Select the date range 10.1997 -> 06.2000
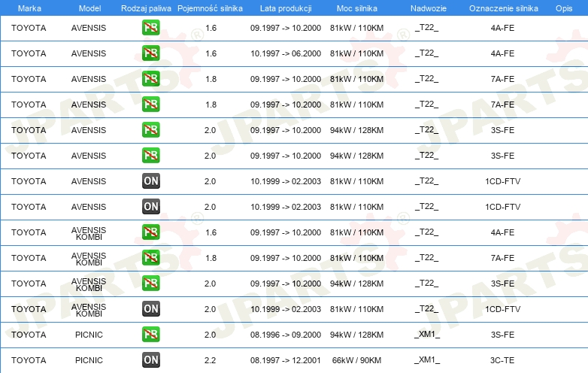 click(x=286, y=53)
